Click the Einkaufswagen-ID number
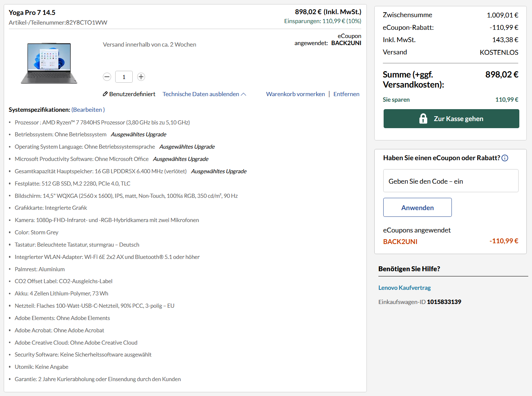The height and width of the screenshot is (396, 532). point(444,302)
